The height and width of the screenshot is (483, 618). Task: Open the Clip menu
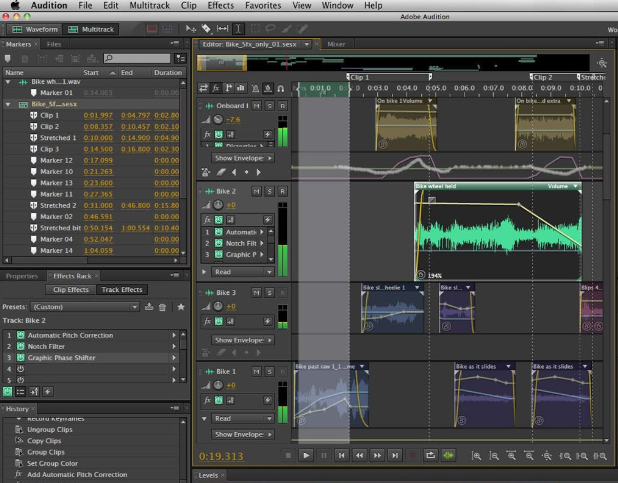point(188,6)
